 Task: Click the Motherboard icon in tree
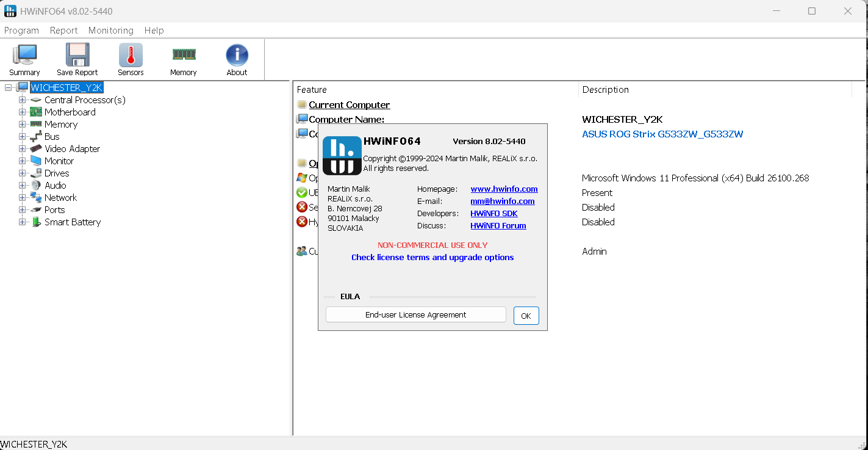coord(36,112)
